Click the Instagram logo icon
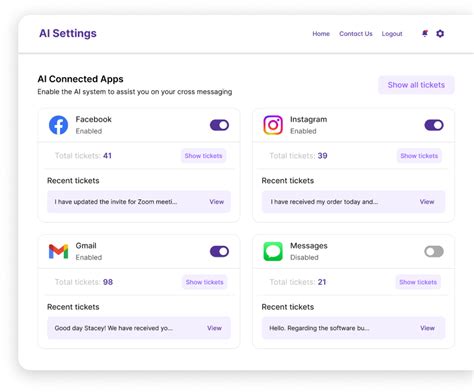 tap(273, 125)
